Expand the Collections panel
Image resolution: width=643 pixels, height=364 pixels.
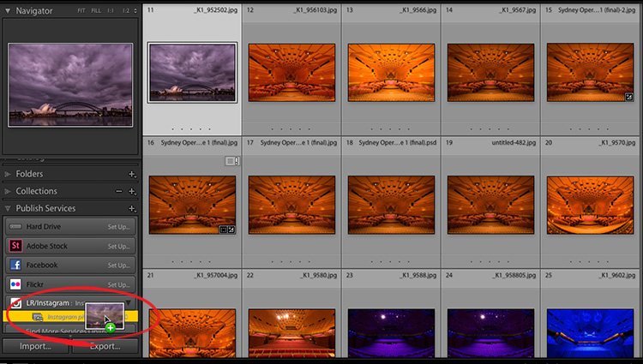click(x=8, y=191)
